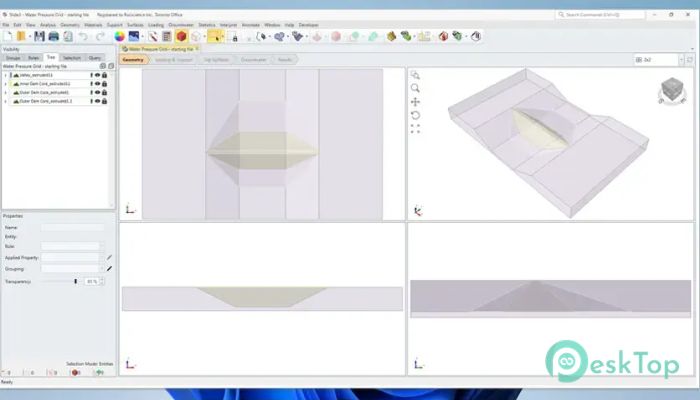This screenshot has height=400, width=700.
Task: Click the lock selection toolbar icon
Action: (234, 37)
